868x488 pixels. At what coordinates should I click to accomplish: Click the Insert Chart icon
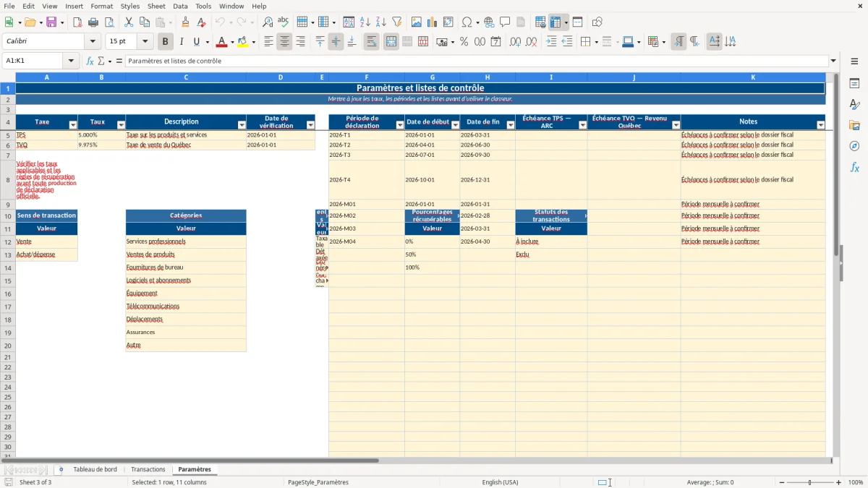pyautogui.click(x=432, y=22)
